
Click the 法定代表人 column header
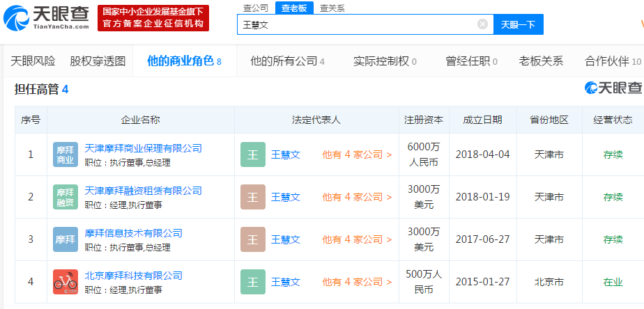316,120
